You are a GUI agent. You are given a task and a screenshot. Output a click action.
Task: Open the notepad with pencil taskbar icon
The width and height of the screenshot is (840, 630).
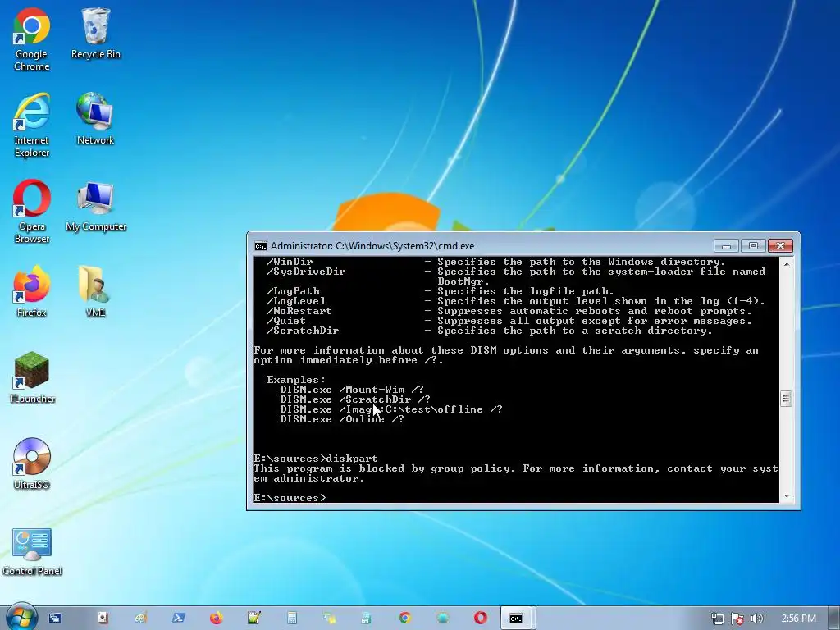click(x=254, y=619)
